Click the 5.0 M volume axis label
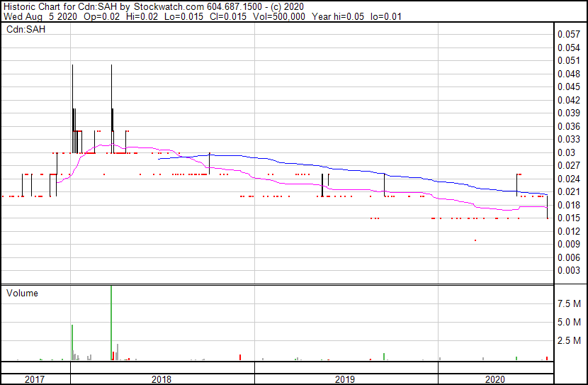Viewport: 588px width, 385px height. pyautogui.click(x=570, y=322)
